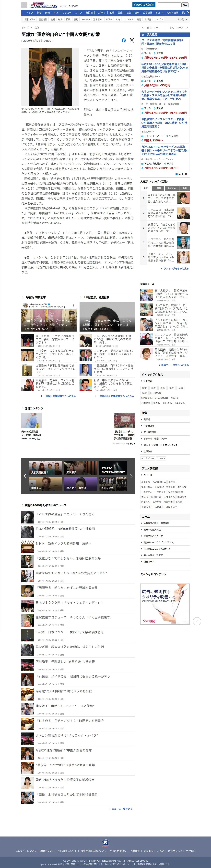211x868 pixels.
Task: Click キャンペーン実施中 button
Action: point(144,5)
